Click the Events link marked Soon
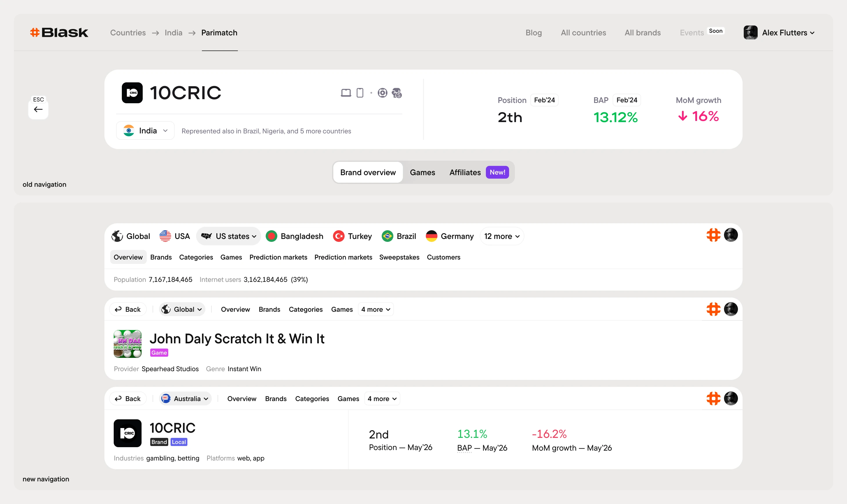This screenshot has height=504, width=847. 692,32
